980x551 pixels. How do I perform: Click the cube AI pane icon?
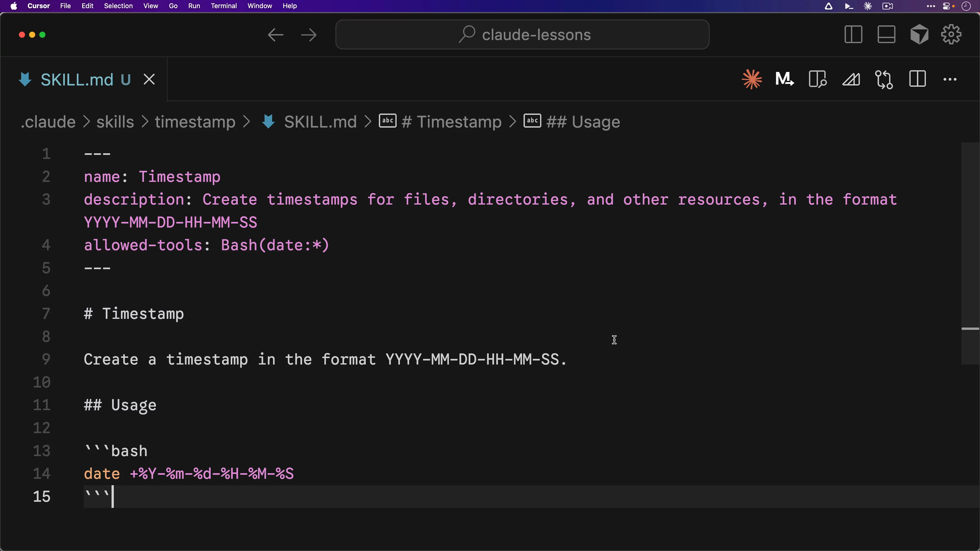coord(919,35)
